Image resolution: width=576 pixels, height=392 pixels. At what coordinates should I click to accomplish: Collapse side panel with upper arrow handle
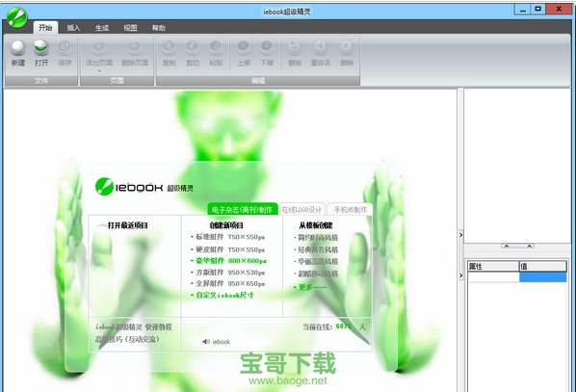(x=461, y=234)
